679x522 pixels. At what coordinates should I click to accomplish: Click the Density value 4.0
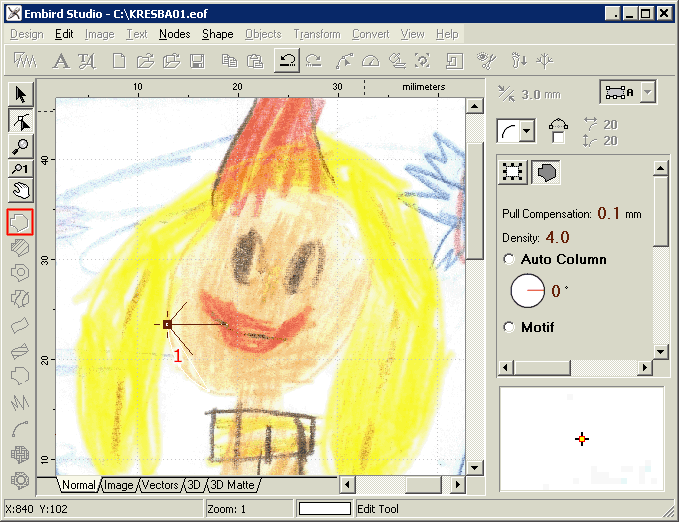click(557, 237)
